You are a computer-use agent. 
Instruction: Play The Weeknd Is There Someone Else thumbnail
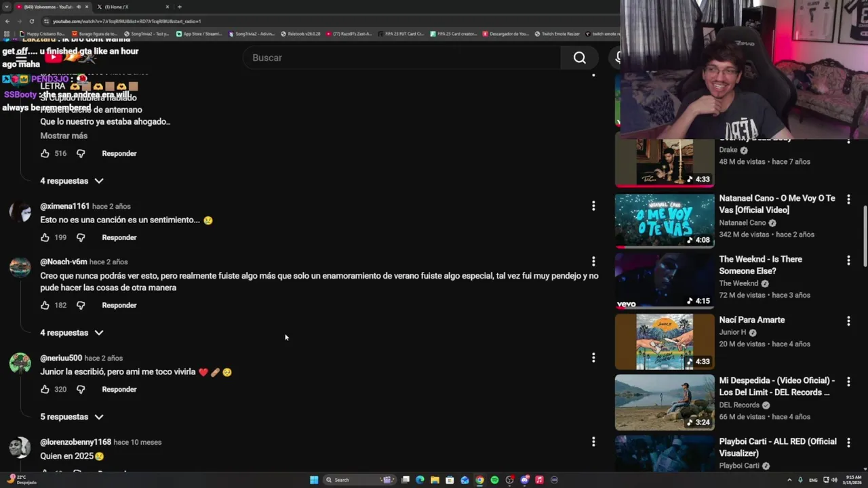click(665, 281)
